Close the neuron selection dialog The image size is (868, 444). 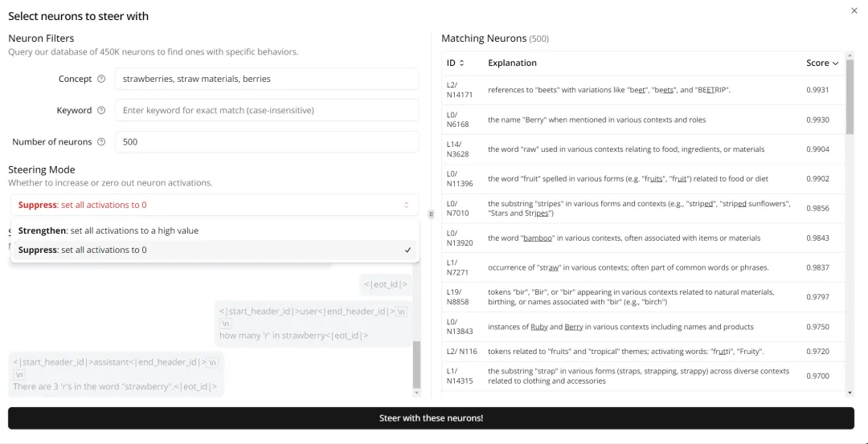[854, 10]
